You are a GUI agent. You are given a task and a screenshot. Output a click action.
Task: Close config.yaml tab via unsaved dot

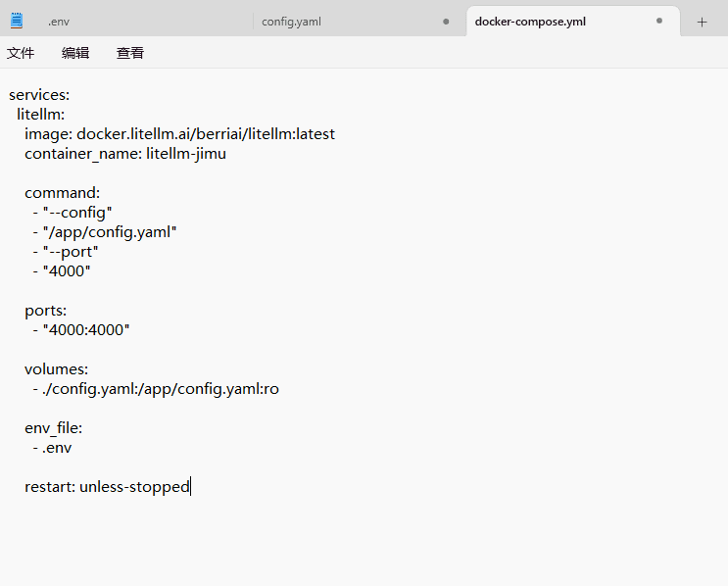click(x=446, y=22)
